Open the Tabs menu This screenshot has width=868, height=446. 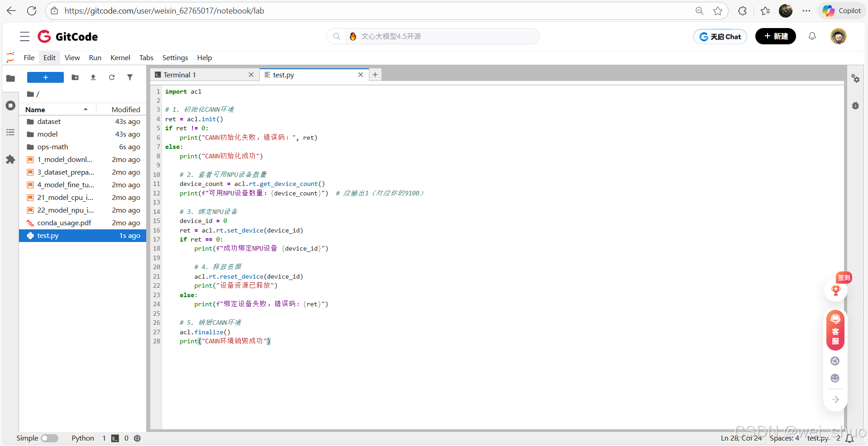[146, 57]
